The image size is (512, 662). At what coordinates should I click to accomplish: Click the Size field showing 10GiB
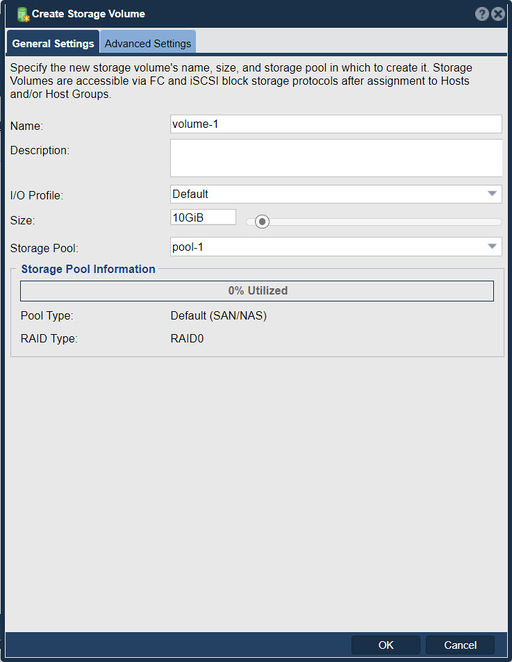point(203,217)
